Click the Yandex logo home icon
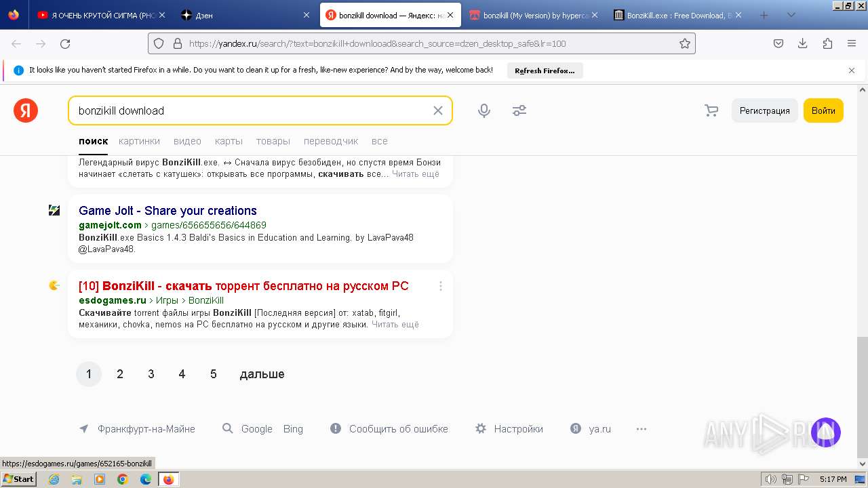The image size is (868, 488). pos(26,110)
